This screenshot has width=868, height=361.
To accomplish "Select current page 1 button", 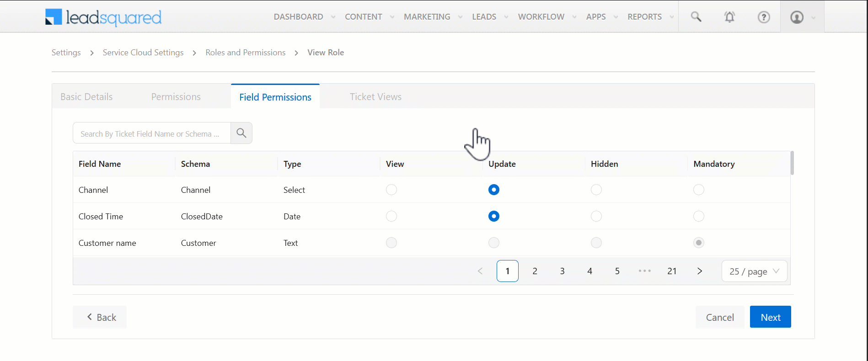I will [x=508, y=271].
